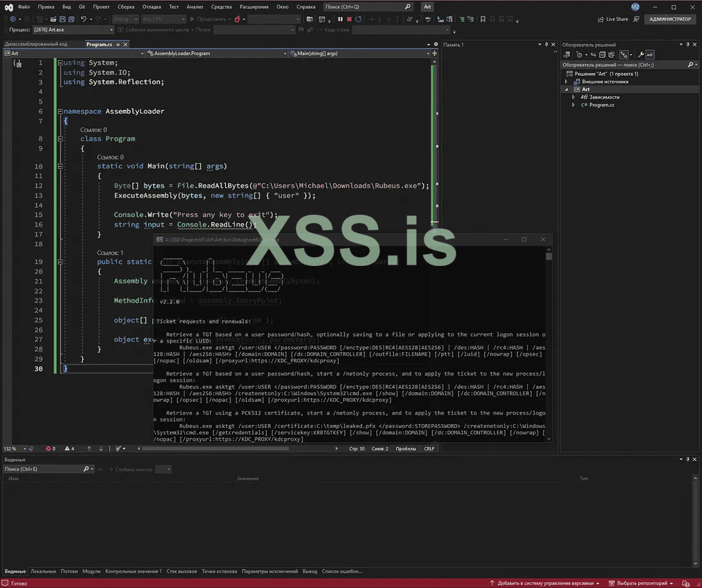The image size is (702, 588).
Task: Click the Hot Reload flame icon
Action: tap(237, 19)
